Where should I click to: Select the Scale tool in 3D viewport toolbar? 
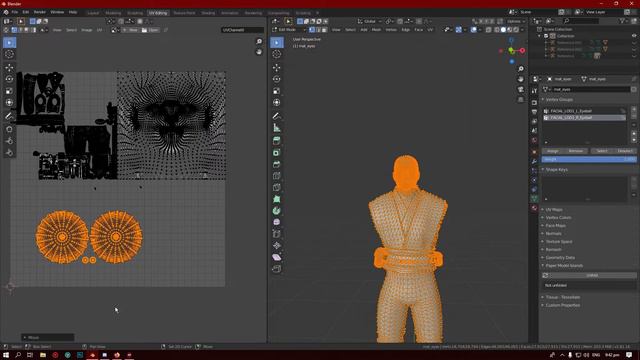tap(277, 91)
